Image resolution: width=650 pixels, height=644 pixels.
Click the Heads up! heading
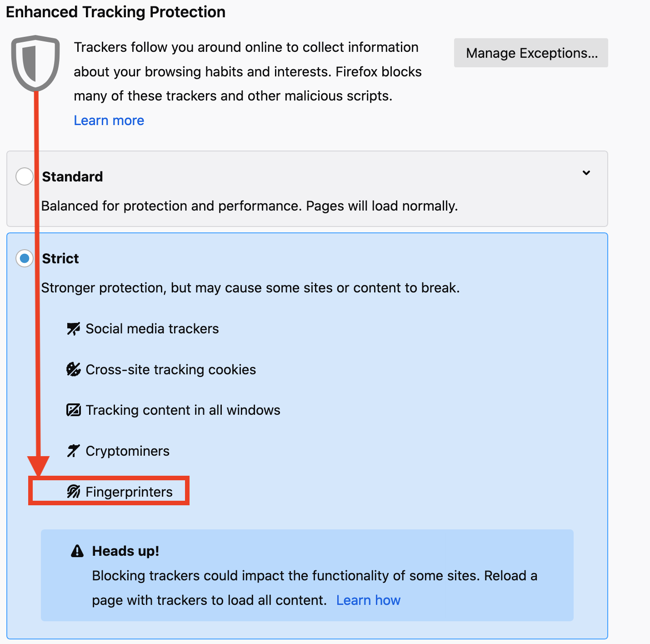pyautogui.click(x=125, y=551)
